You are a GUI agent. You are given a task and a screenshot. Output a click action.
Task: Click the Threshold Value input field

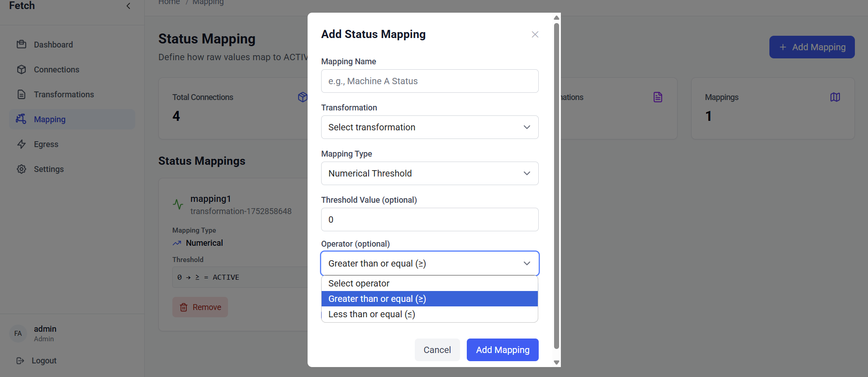[x=429, y=220]
